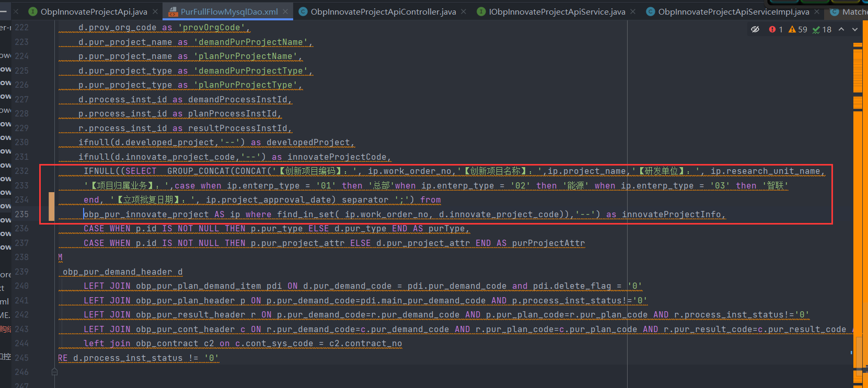This screenshot has width=868, height=388.
Task: Click the separator keyword on line 234
Action: pos(365,200)
